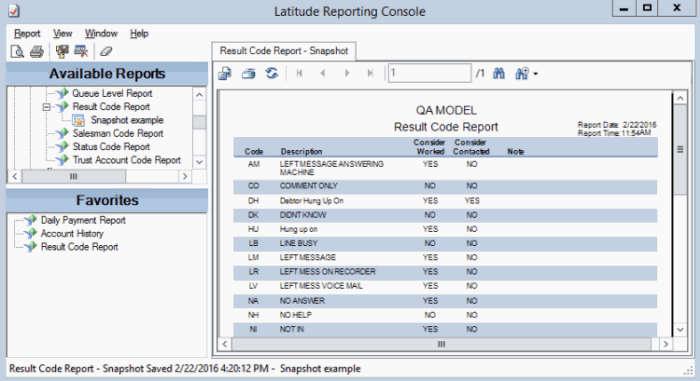Open the Window menu
Viewport: 700px width, 381px height.
tap(101, 33)
